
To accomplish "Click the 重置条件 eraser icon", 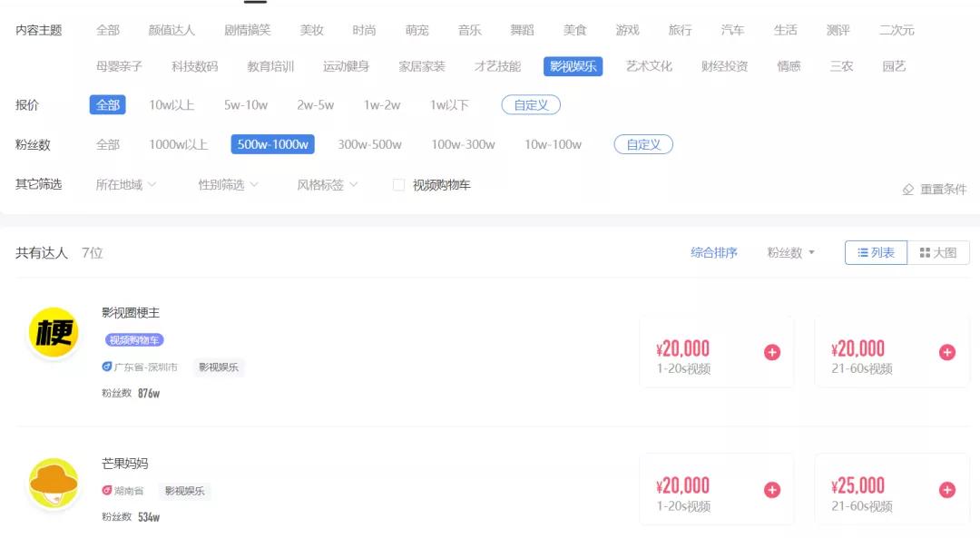I will [908, 190].
